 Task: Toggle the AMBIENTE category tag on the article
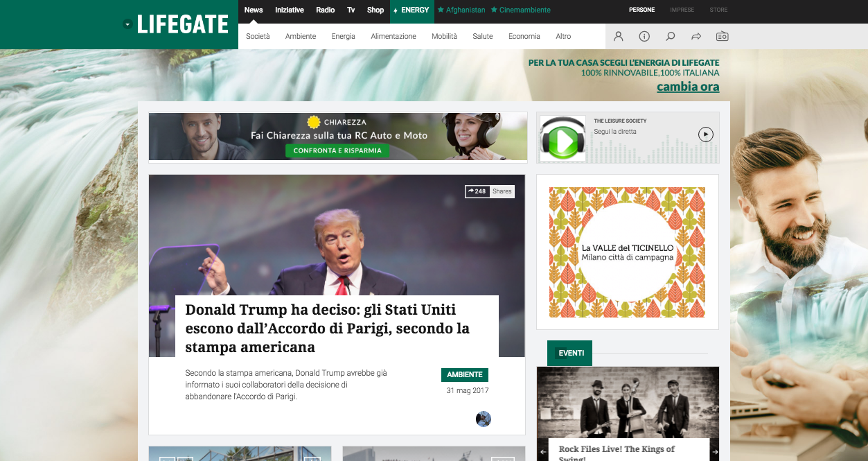(465, 374)
